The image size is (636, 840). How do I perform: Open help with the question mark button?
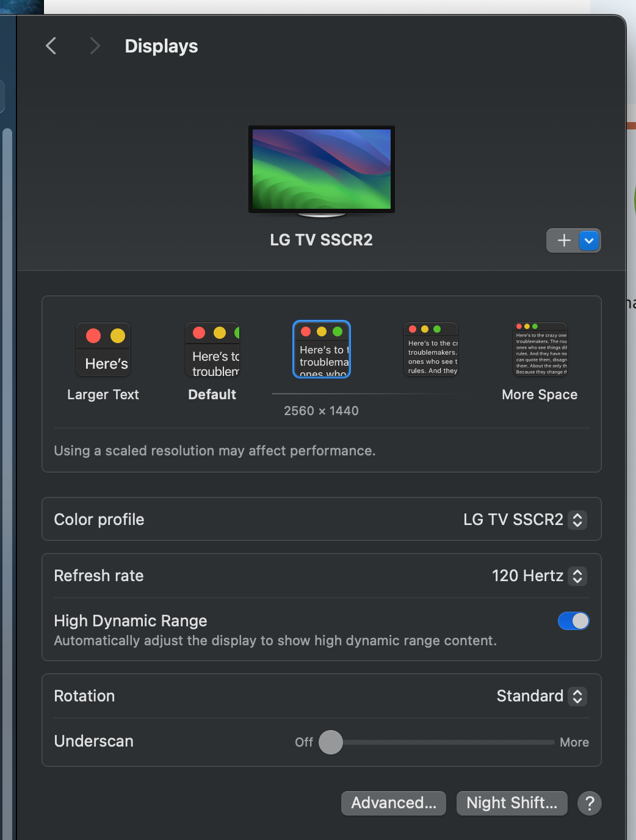tap(590, 803)
